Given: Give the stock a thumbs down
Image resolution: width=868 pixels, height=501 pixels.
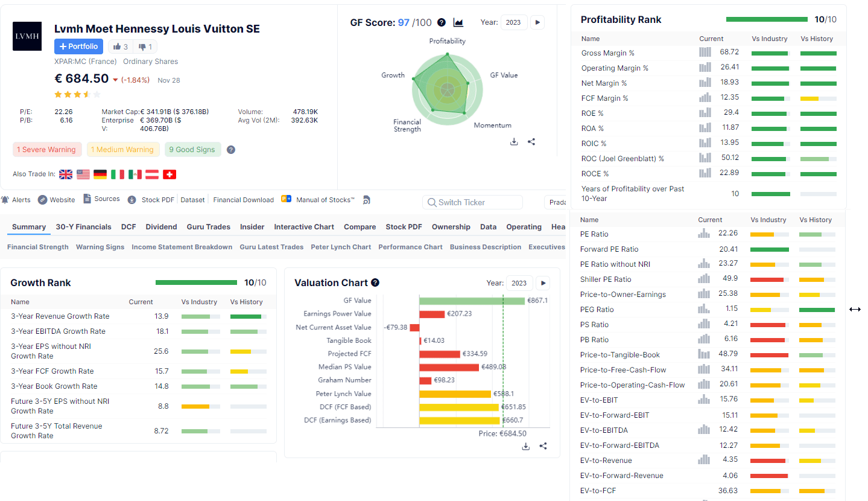Looking at the screenshot, I should tap(145, 46).
